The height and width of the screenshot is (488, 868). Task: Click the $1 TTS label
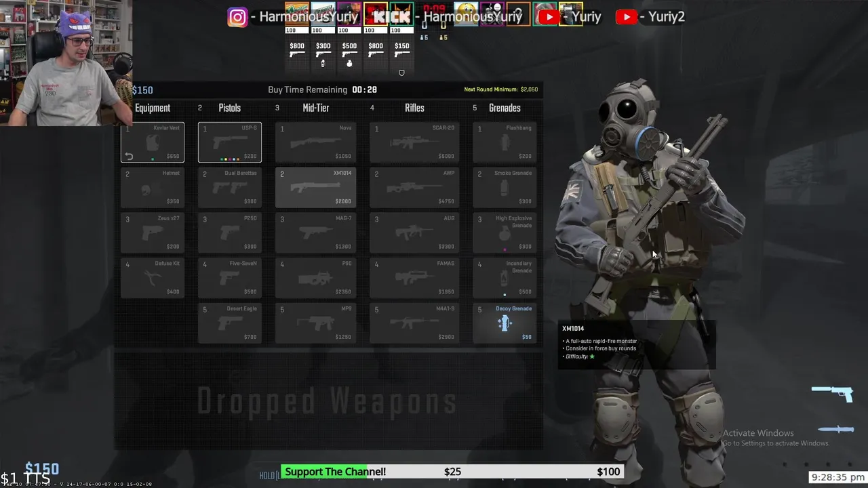(25, 479)
